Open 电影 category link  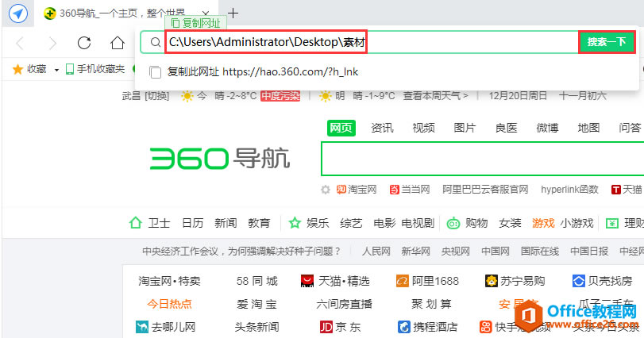pos(384,223)
